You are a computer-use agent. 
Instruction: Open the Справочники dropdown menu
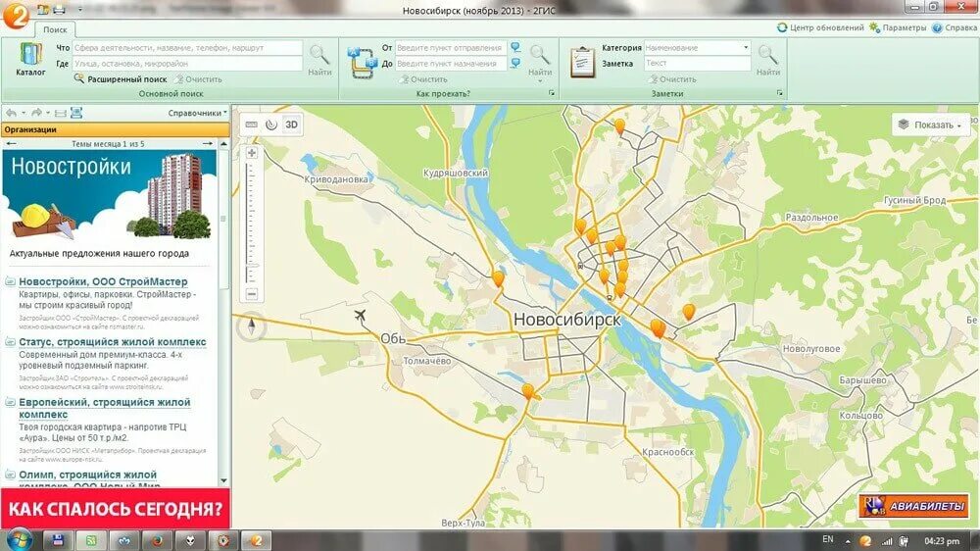(x=198, y=113)
